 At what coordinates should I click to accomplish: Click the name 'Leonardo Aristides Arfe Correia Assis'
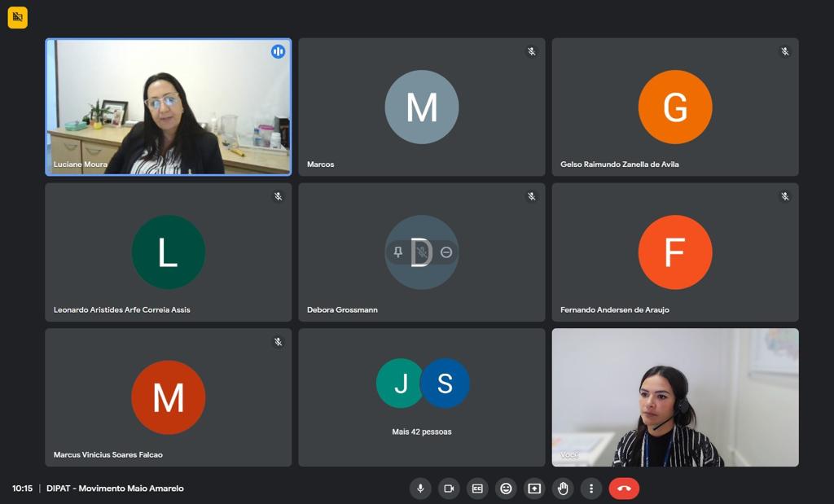122,309
